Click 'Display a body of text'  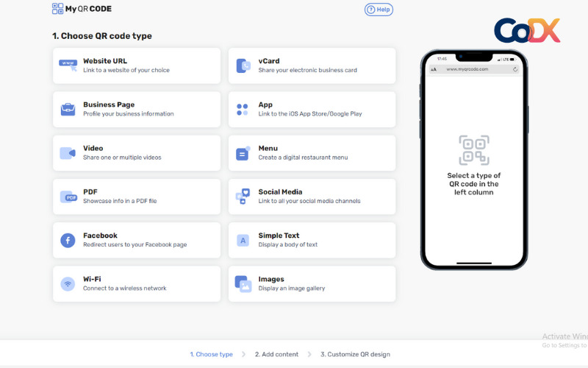(287, 244)
